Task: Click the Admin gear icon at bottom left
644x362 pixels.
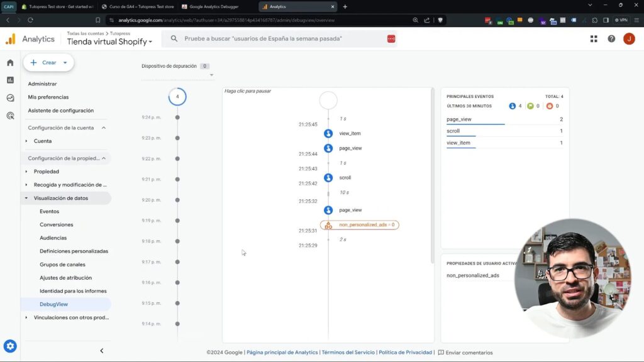Action: pyautogui.click(x=10, y=346)
